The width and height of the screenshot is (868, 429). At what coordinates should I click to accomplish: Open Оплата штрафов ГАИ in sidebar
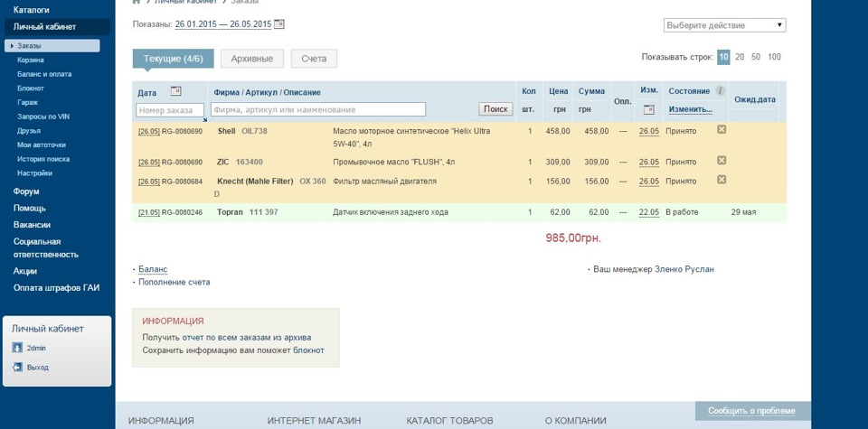tap(56, 288)
